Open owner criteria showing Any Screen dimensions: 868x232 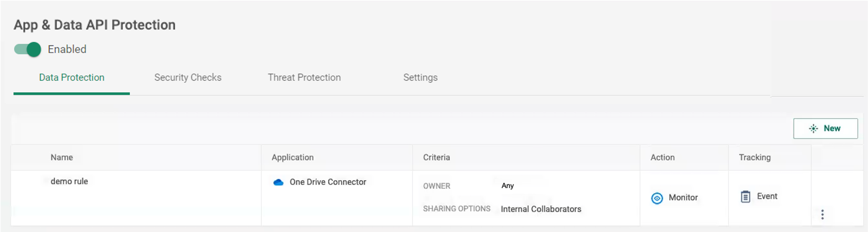click(508, 185)
